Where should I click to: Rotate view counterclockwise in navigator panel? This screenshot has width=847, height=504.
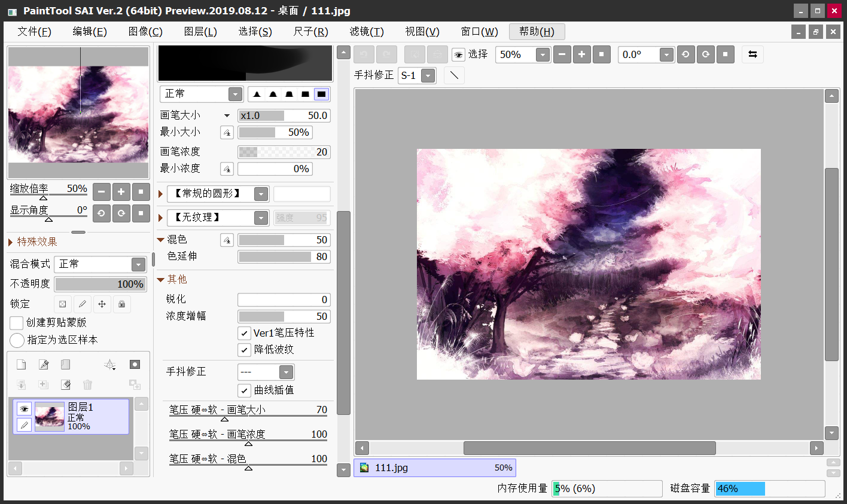coord(102,213)
